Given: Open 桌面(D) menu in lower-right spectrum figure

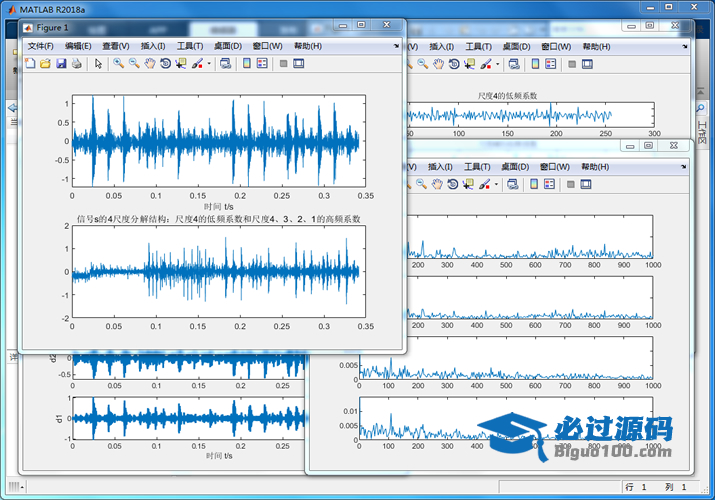Looking at the screenshot, I should coord(515,167).
